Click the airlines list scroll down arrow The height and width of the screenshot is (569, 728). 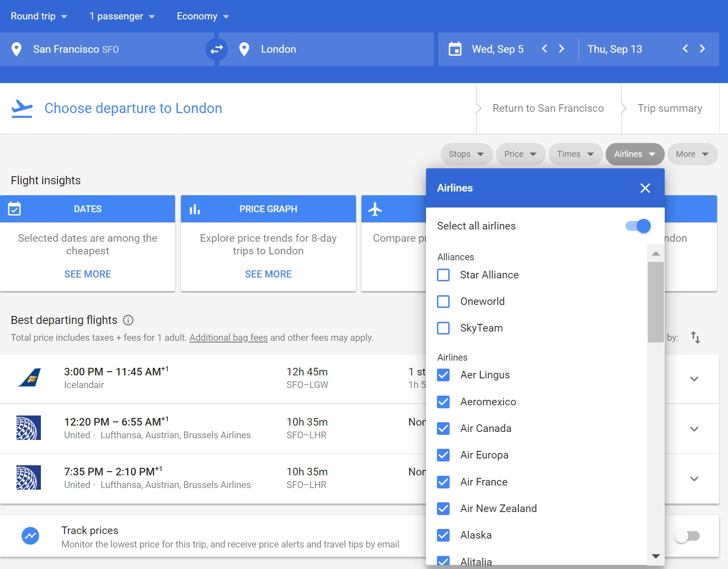656,556
